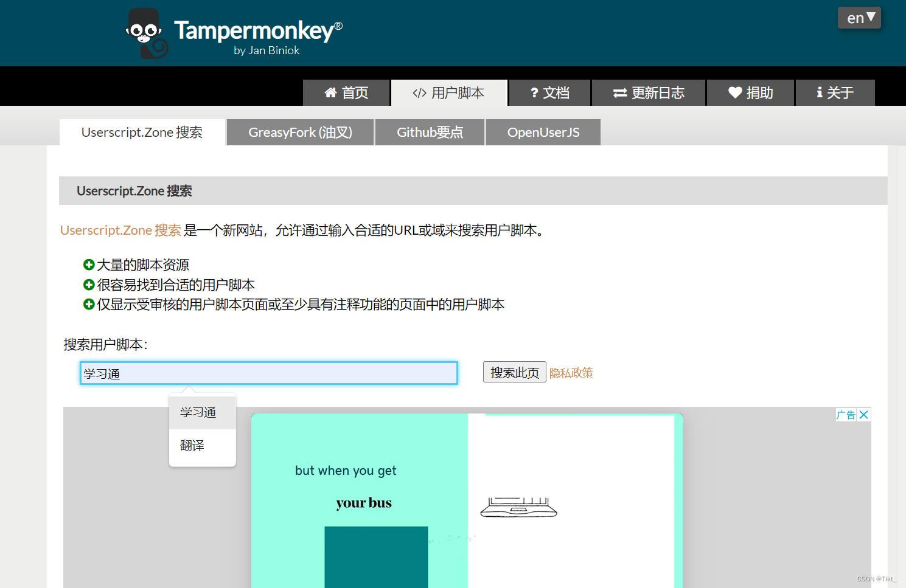Click the router illustration in the ad
The width and height of the screenshot is (906, 588).
click(518, 507)
